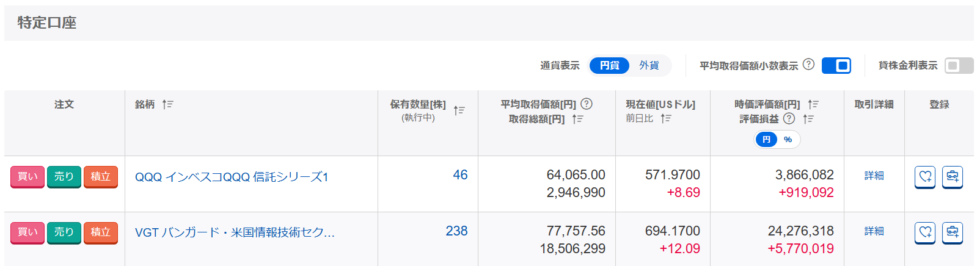980x266 pixels.
Task: Switch currency display to 外貨
Action: click(649, 65)
